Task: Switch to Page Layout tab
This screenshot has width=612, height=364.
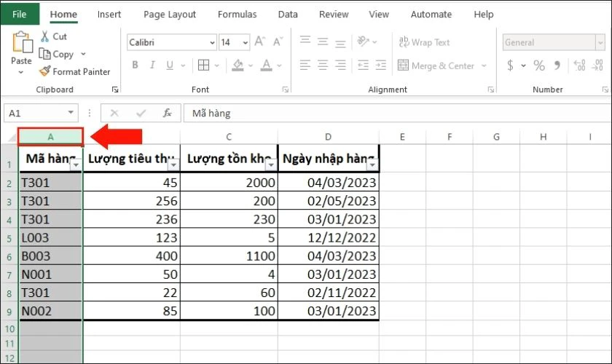Action: click(x=169, y=15)
